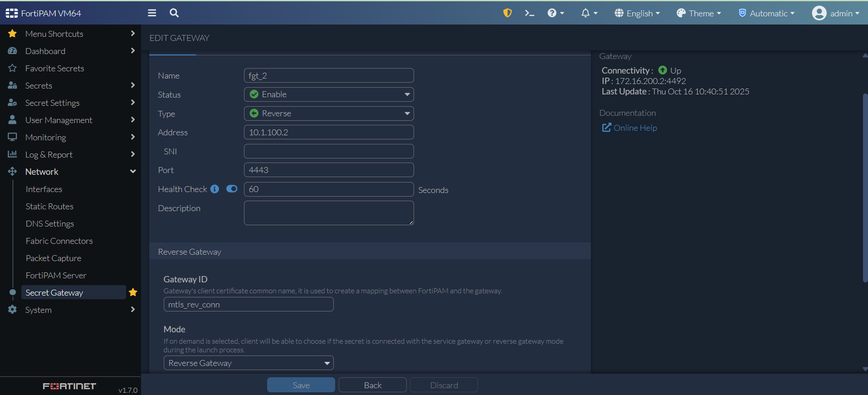Expand the Dashboard menu chevron

tap(133, 51)
